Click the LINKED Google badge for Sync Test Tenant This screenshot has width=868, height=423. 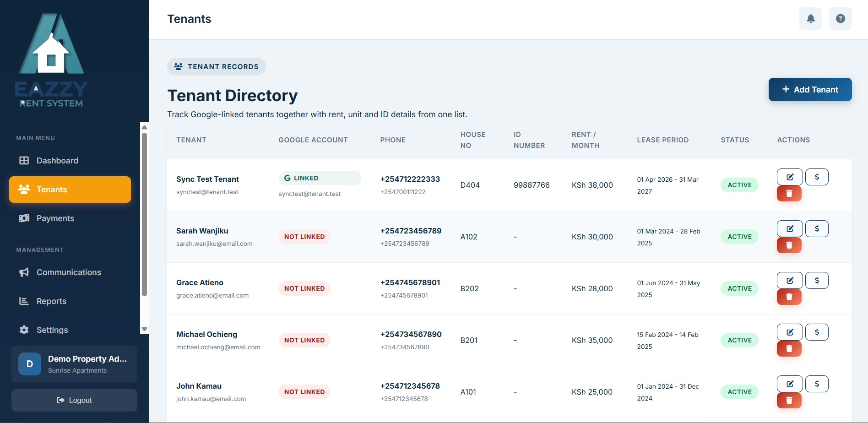coord(320,178)
